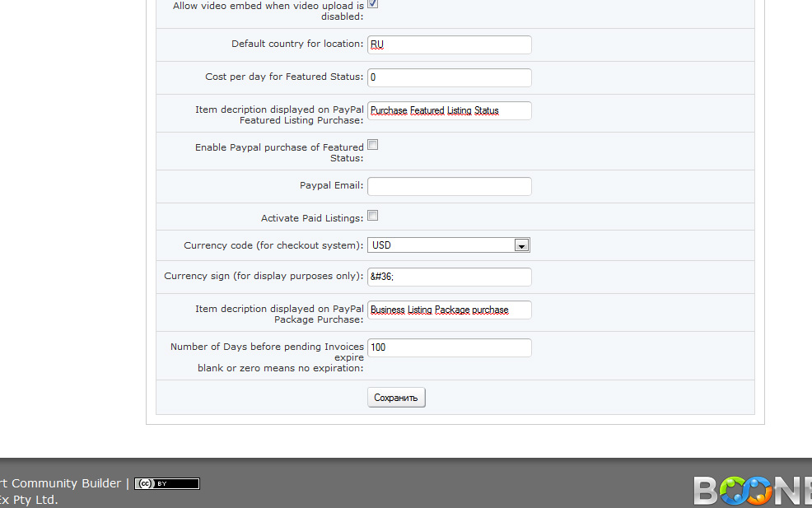Focus the Default country input containing RU
Image resolution: width=812 pixels, height=508 pixels.
coord(449,44)
